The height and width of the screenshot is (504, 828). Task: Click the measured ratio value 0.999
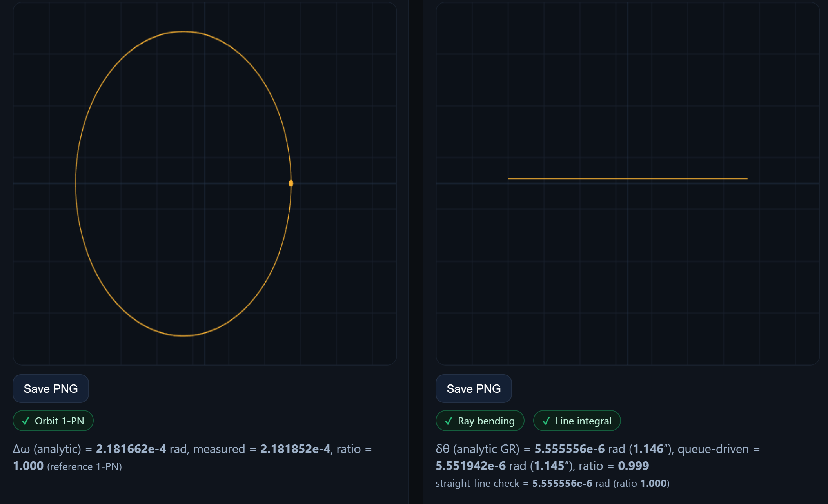633,466
